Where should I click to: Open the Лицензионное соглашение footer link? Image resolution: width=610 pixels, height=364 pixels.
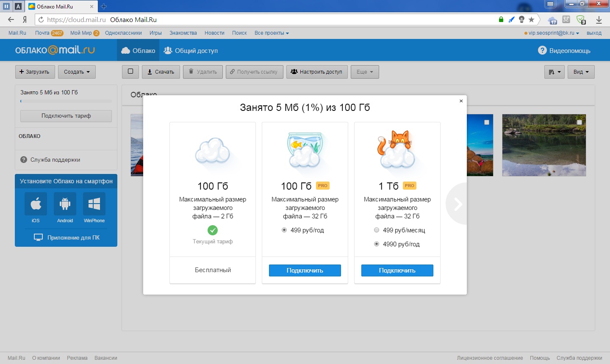point(490,358)
